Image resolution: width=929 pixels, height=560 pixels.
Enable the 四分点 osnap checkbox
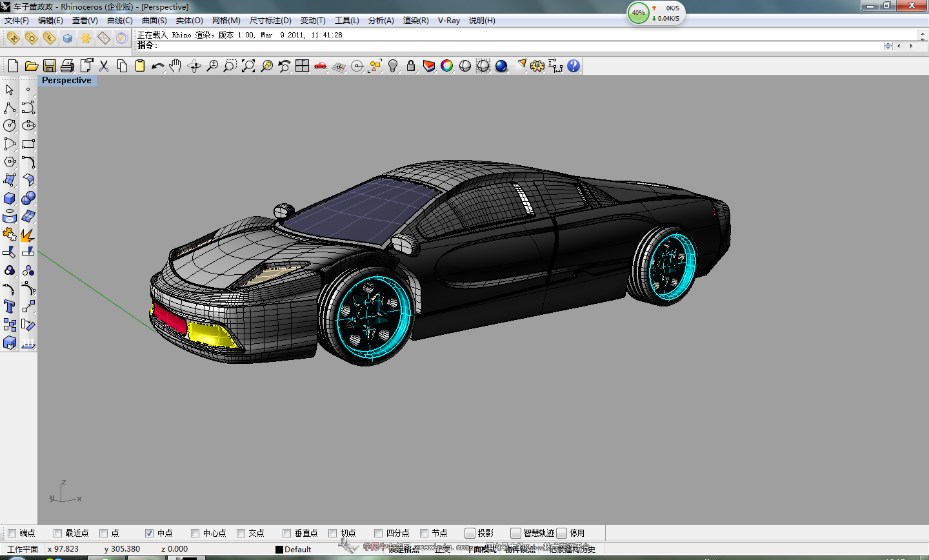tap(378, 533)
